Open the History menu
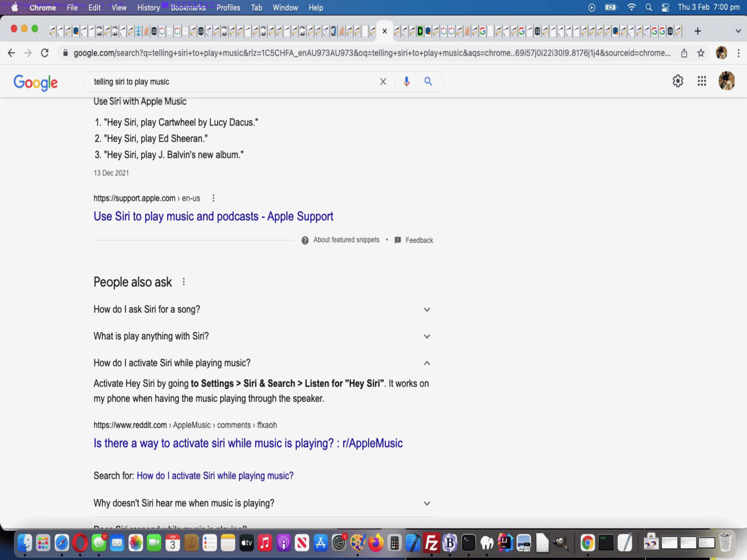Screen dimensions: 747x560 tap(148, 8)
